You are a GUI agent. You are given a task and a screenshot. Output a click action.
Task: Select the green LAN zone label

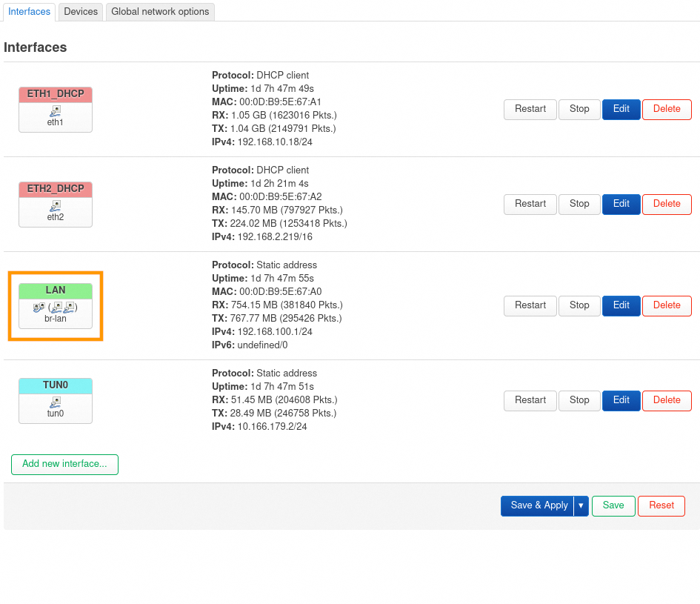pos(56,291)
